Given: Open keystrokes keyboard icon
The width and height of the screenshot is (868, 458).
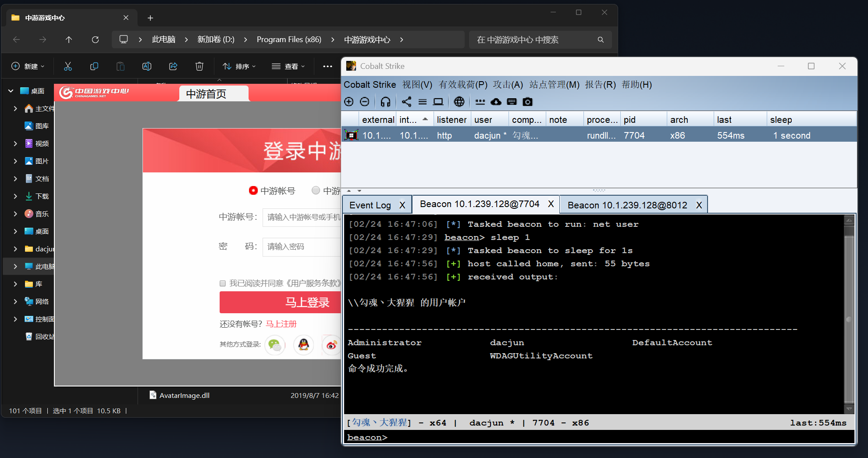Looking at the screenshot, I should (x=512, y=102).
